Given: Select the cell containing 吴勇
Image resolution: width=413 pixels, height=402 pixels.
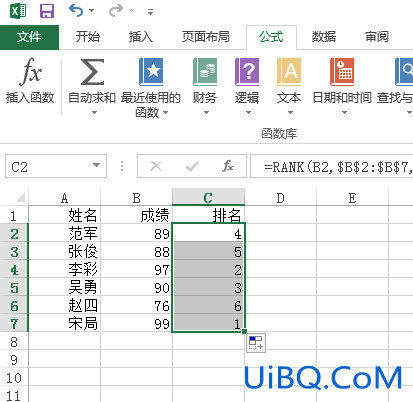Looking at the screenshot, I should coord(64,287).
